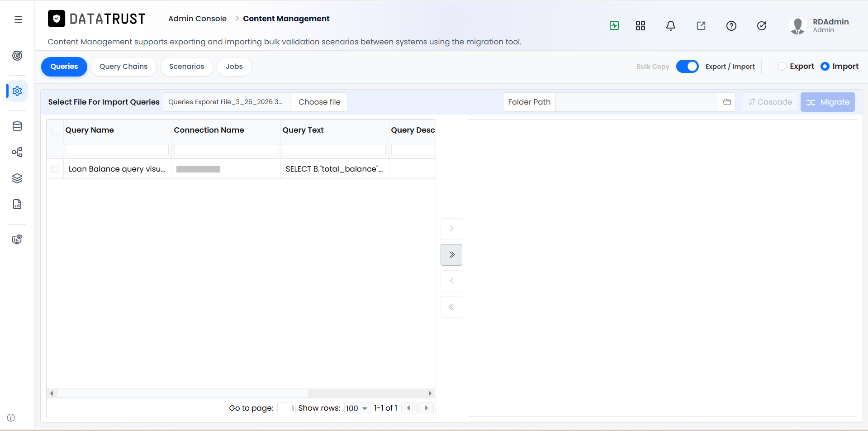Check the select-all checkbox in table header

tap(55, 131)
